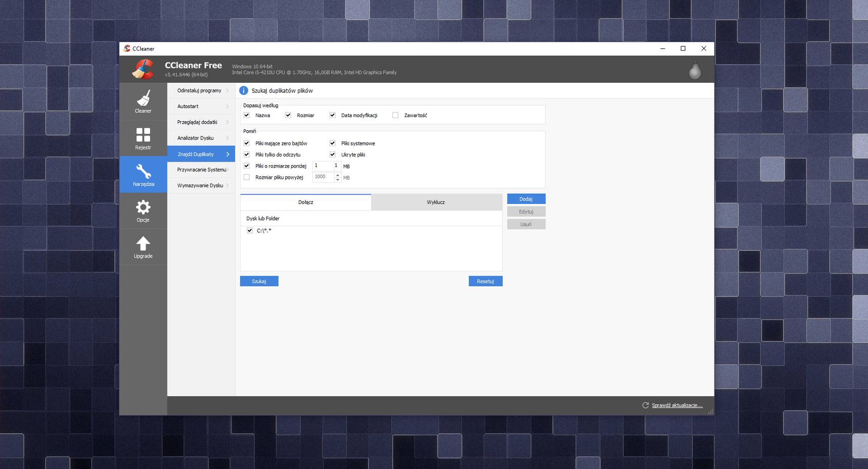Select Znajdź Duplikaty tool
868x469 pixels.
[x=201, y=154]
